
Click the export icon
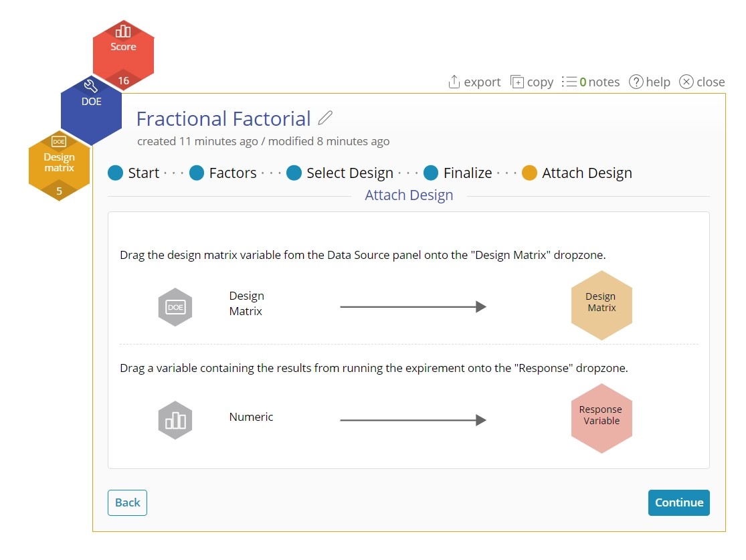click(454, 82)
